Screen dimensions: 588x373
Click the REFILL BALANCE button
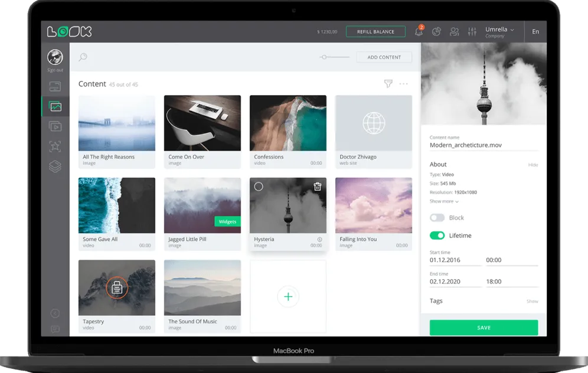[375, 31]
